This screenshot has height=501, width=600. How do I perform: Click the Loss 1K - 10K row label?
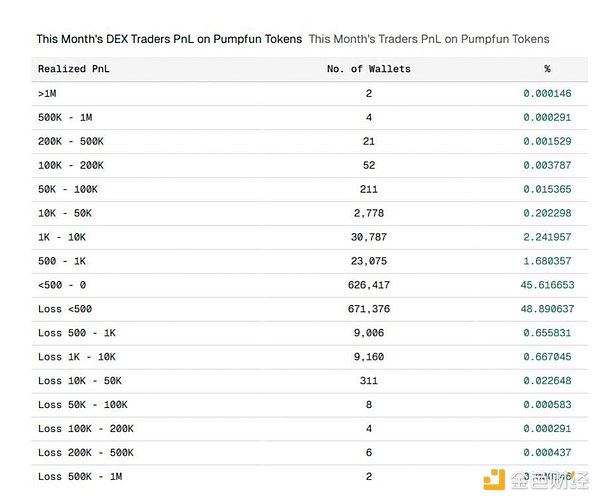pyautogui.click(x=77, y=357)
